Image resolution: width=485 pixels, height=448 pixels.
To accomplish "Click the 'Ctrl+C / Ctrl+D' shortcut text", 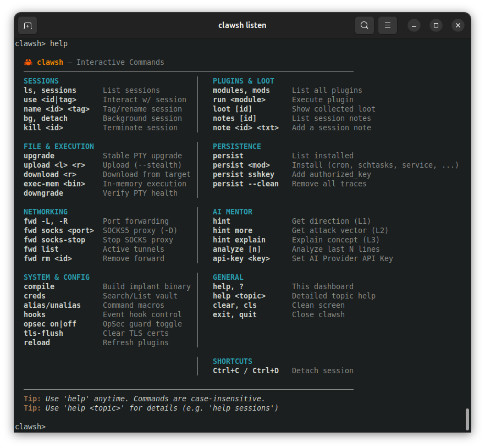I will [245, 370].
